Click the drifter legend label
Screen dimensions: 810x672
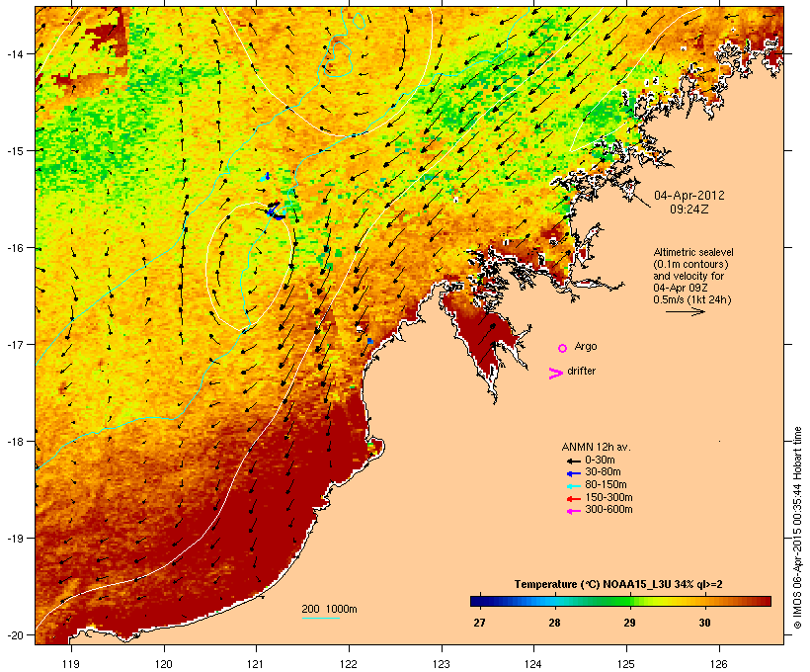581,371
